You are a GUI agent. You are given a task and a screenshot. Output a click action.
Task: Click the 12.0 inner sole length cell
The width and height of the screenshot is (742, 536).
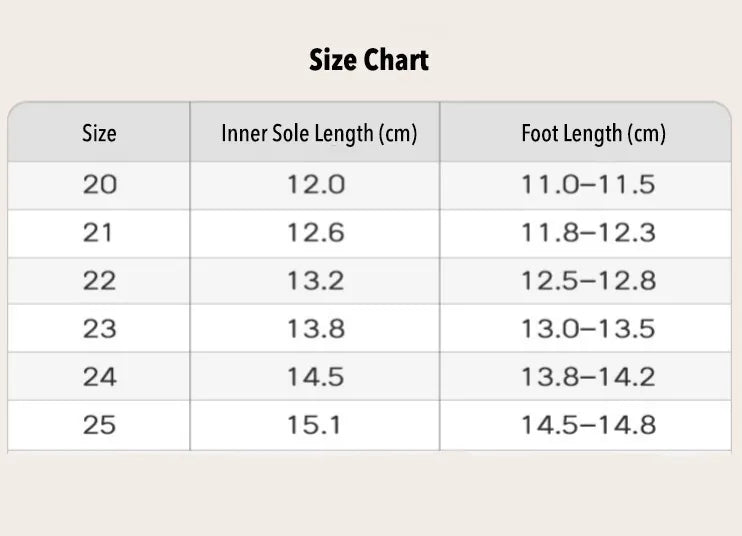coord(315,185)
